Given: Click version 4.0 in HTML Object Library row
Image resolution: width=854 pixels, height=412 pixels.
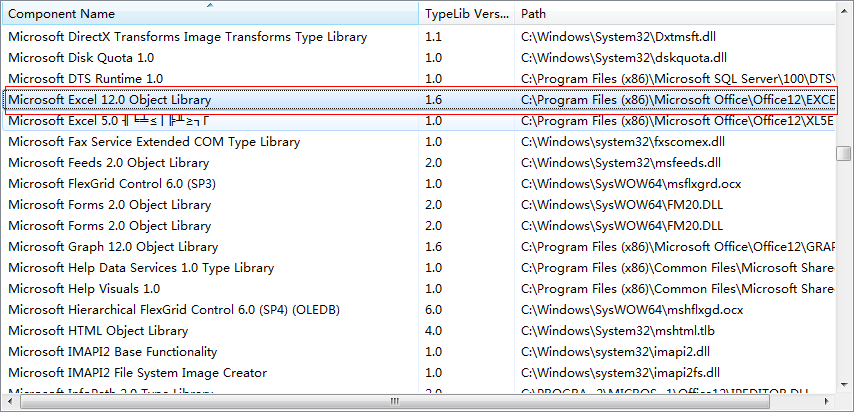Looking at the screenshot, I should coord(433,331).
